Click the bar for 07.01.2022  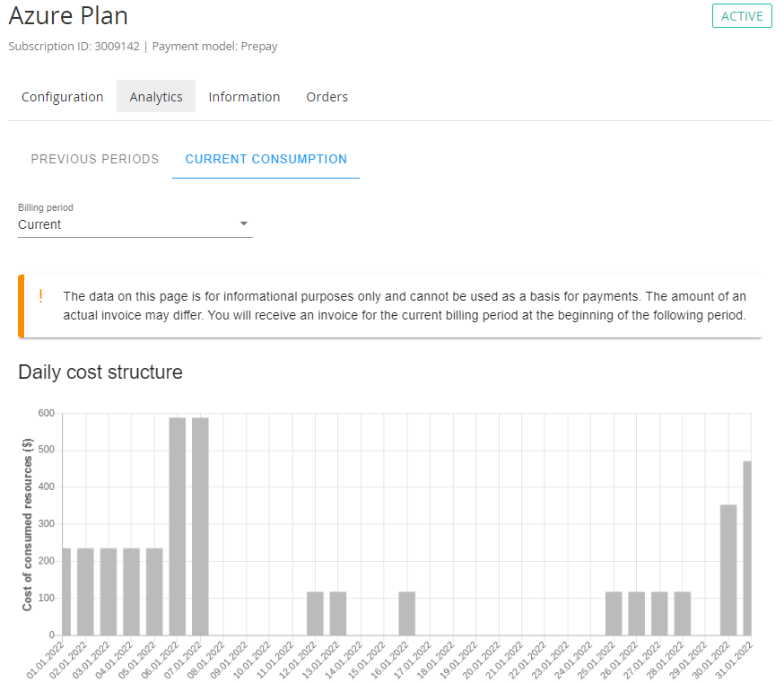coord(200,526)
